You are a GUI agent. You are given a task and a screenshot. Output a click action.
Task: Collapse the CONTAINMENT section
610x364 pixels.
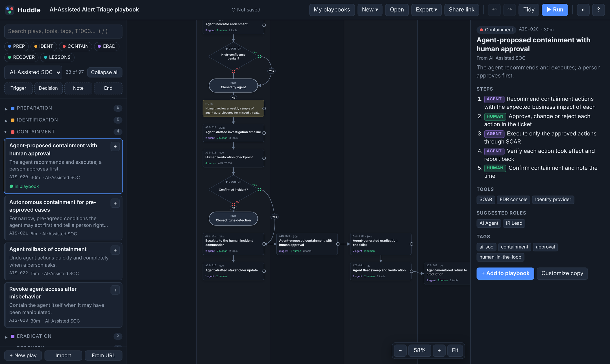(63, 132)
